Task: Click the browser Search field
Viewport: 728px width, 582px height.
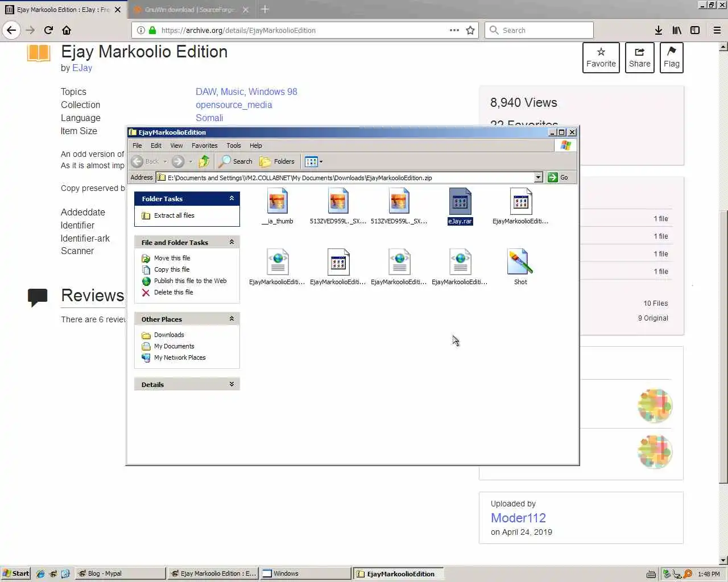Action: [539, 30]
